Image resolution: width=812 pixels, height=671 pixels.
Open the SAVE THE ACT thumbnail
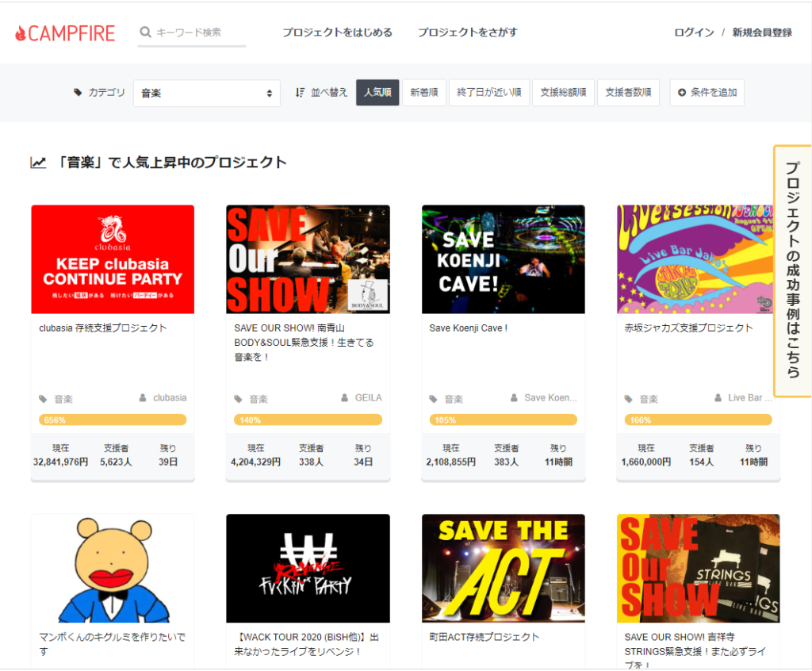tap(504, 569)
